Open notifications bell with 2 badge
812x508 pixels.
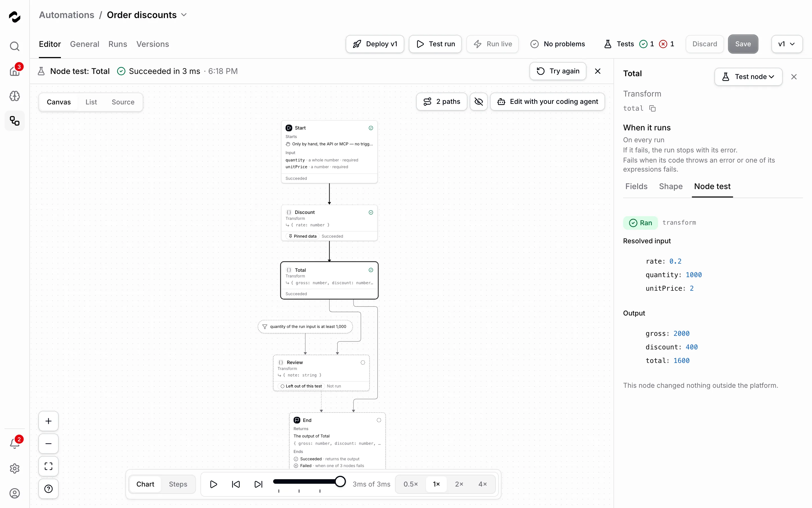[x=14, y=443]
